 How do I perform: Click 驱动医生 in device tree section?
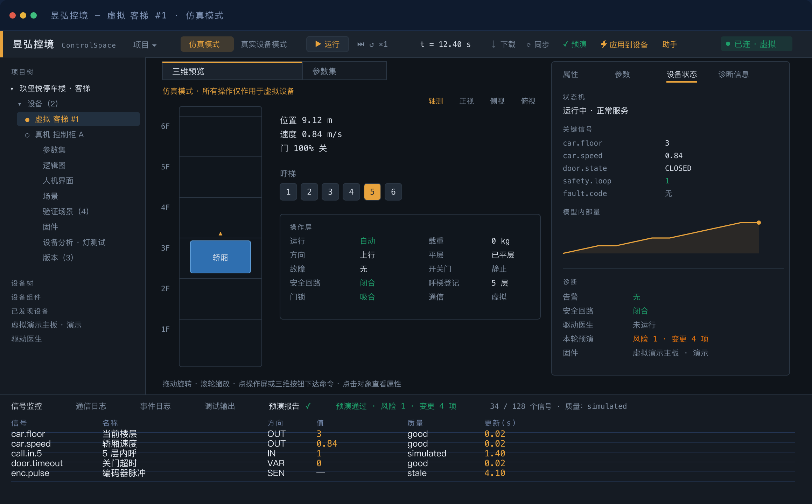click(27, 339)
